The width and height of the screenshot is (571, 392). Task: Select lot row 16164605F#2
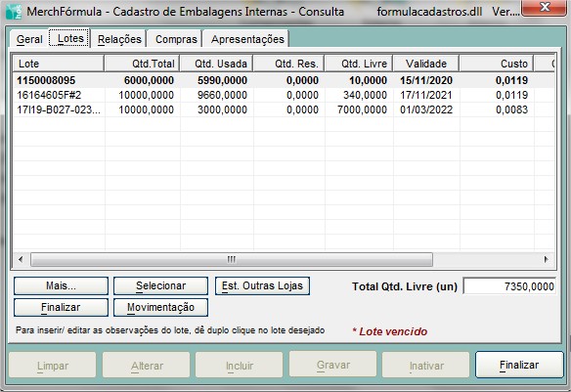point(284,95)
